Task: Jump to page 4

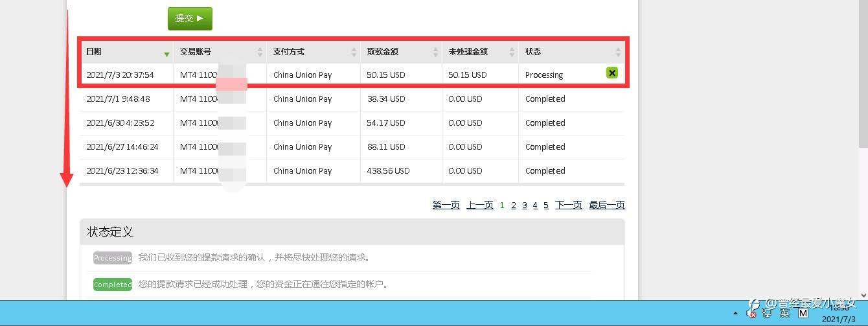Action: [x=535, y=205]
